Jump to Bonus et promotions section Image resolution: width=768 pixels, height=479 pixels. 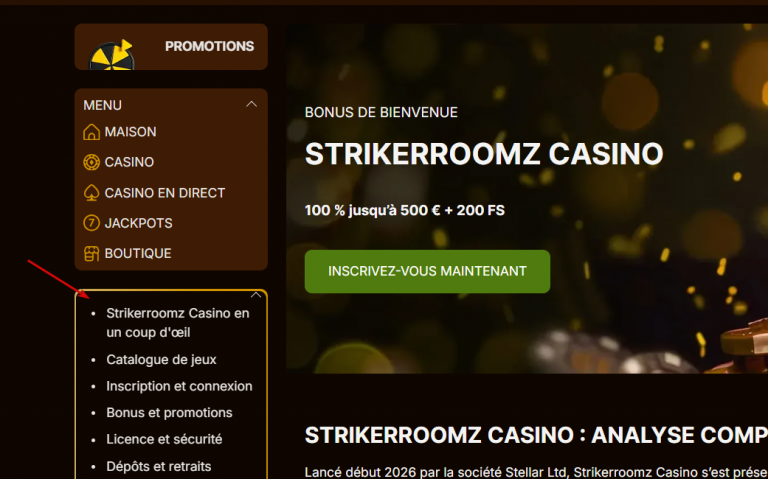(169, 412)
